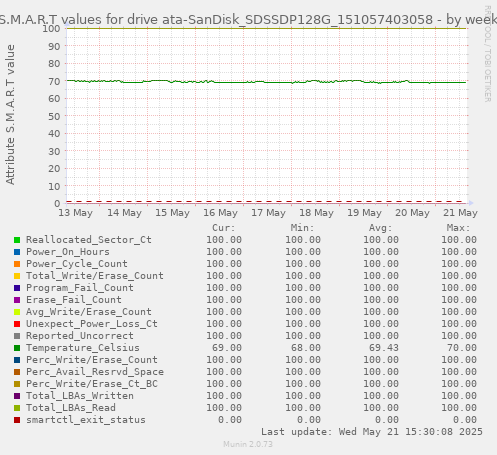Select the Total_LBAs_Read legend label
This screenshot has width=497, height=455.
pos(71,408)
